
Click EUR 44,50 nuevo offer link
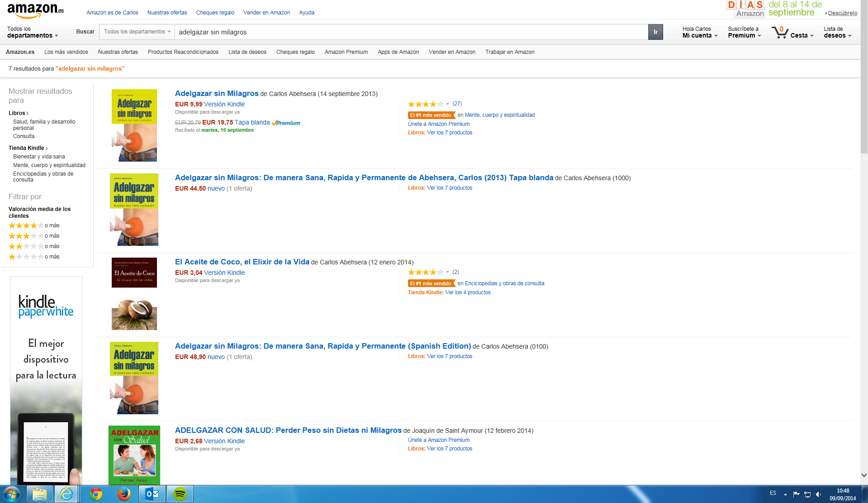(200, 188)
